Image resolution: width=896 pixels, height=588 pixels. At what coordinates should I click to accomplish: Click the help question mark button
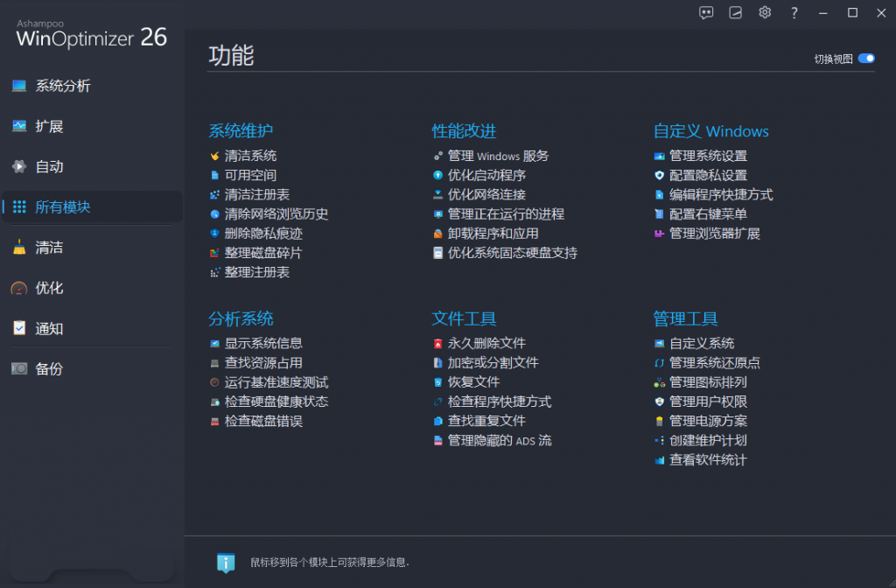pyautogui.click(x=793, y=12)
